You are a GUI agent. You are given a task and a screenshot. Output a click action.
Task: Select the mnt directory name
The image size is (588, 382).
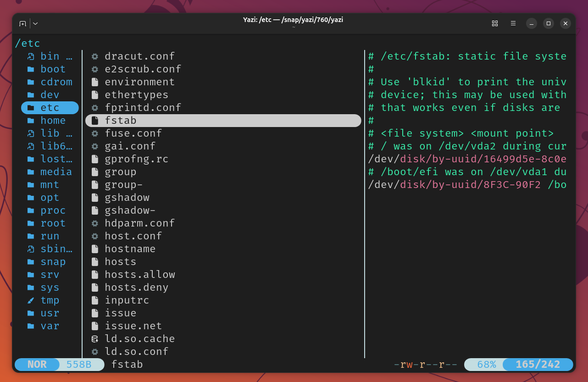[x=50, y=185]
